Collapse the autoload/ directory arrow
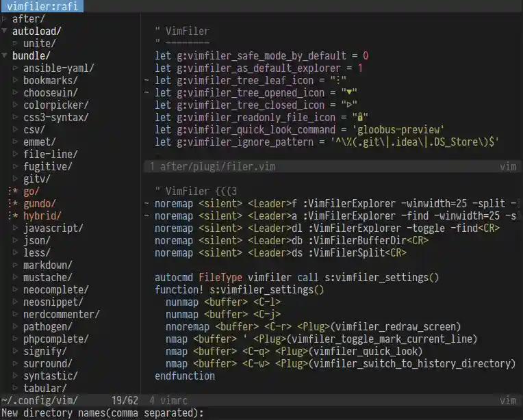 coord(4,31)
